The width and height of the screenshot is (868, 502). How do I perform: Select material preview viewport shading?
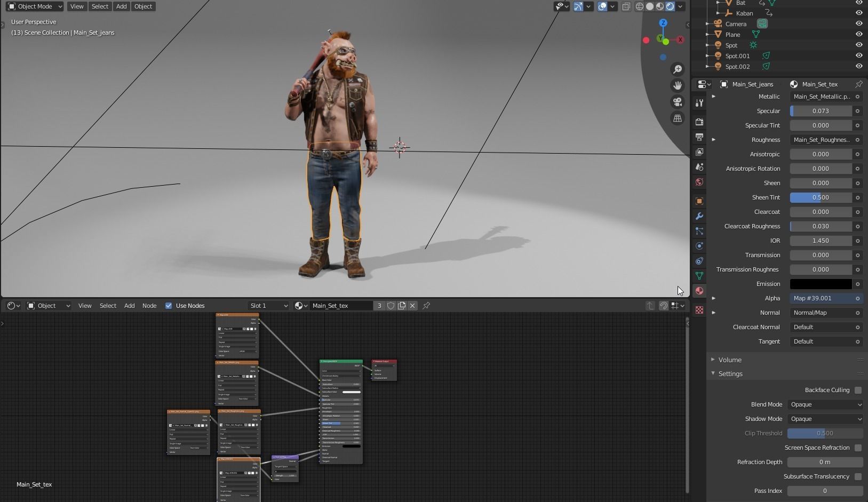pos(660,6)
